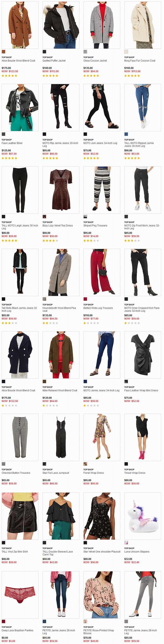Viewport: 164px width, 644px height.
Task: Open the PETITE Rose-Printed Wrap Blouse link
Action: click(x=98, y=632)
